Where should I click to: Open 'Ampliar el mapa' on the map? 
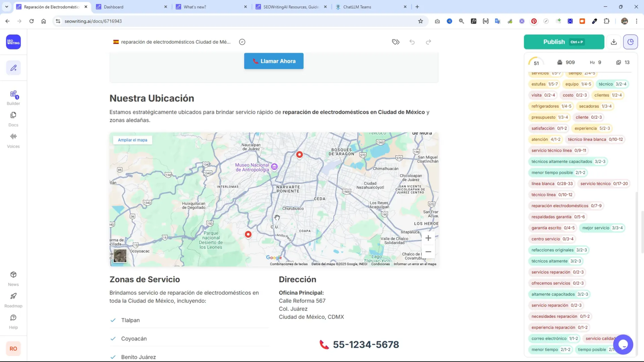[x=132, y=140]
